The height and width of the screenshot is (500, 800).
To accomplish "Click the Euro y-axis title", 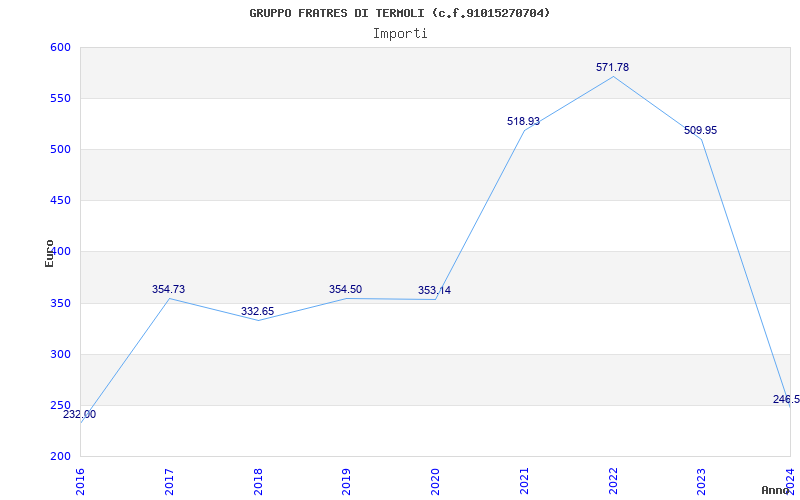I will (x=49, y=253).
